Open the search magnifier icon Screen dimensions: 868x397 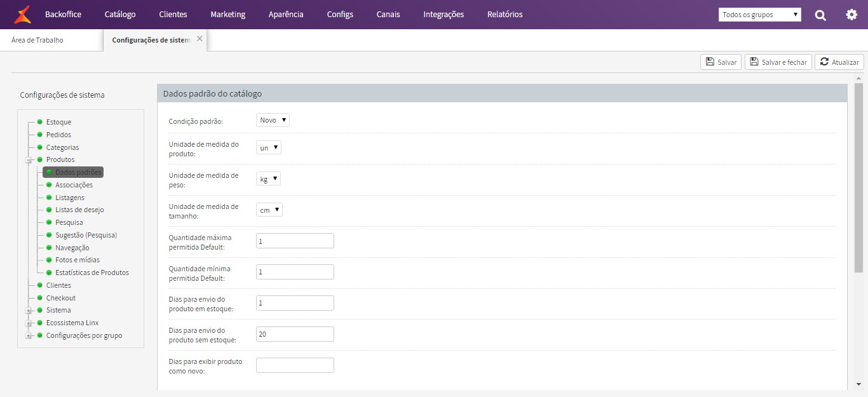820,15
